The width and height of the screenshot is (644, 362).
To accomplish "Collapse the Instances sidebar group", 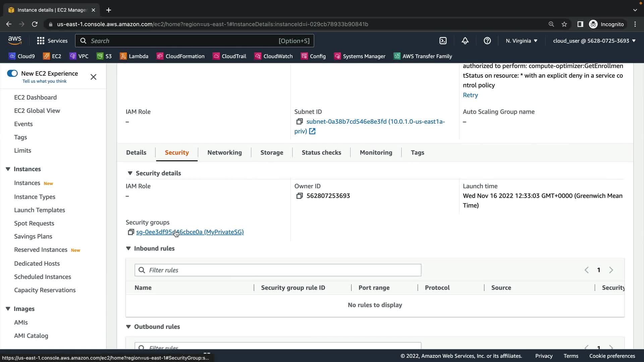I will [8, 169].
